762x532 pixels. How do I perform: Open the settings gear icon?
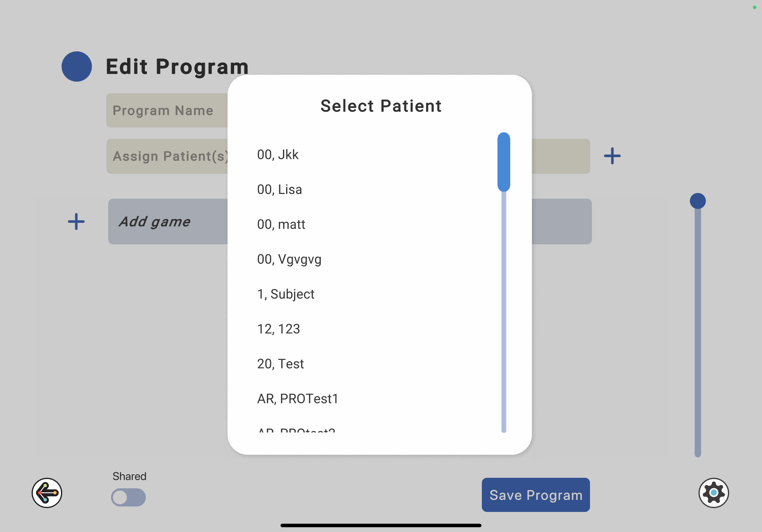click(713, 492)
